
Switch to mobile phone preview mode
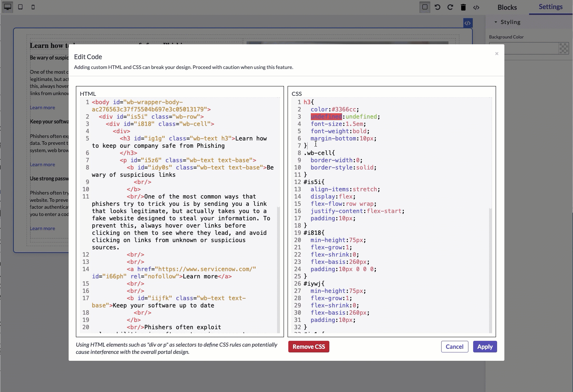(x=33, y=7)
